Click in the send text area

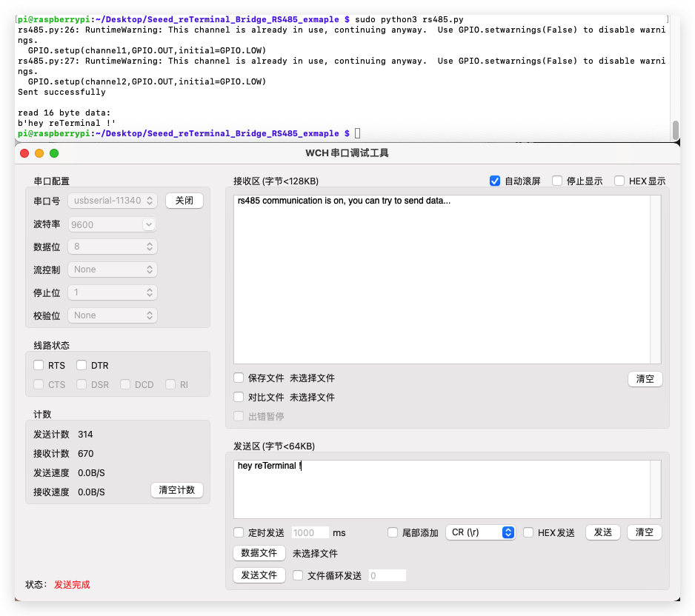tap(442, 489)
